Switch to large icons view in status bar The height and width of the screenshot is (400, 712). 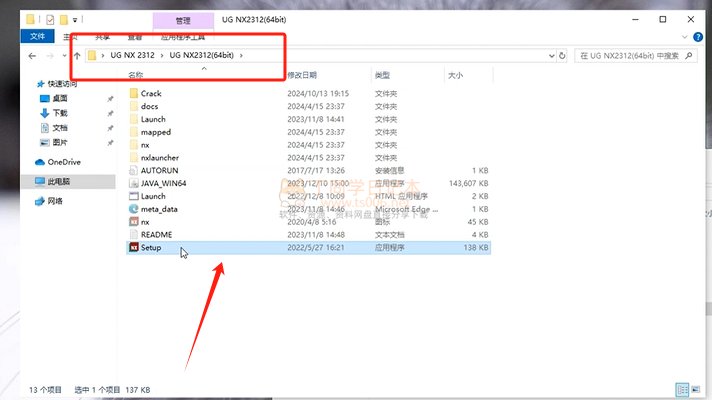click(x=697, y=389)
